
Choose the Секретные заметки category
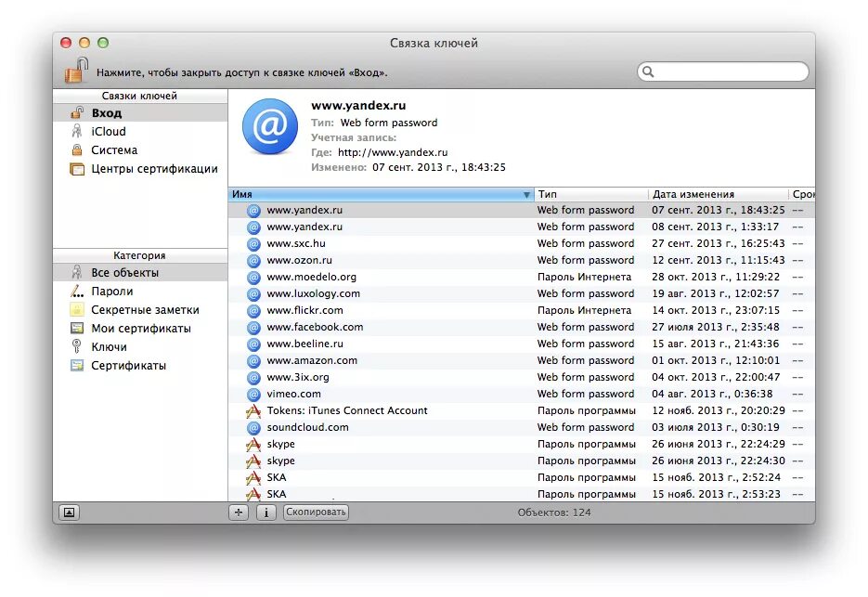click(x=140, y=309)
